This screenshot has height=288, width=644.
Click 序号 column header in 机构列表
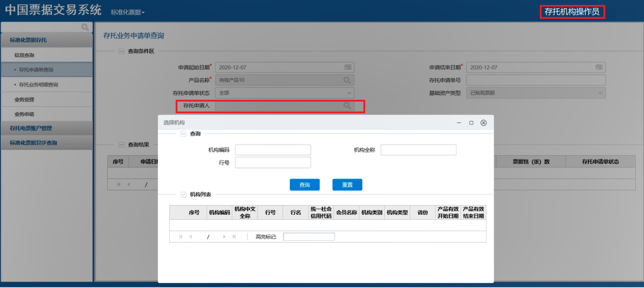tap(194, 212)
